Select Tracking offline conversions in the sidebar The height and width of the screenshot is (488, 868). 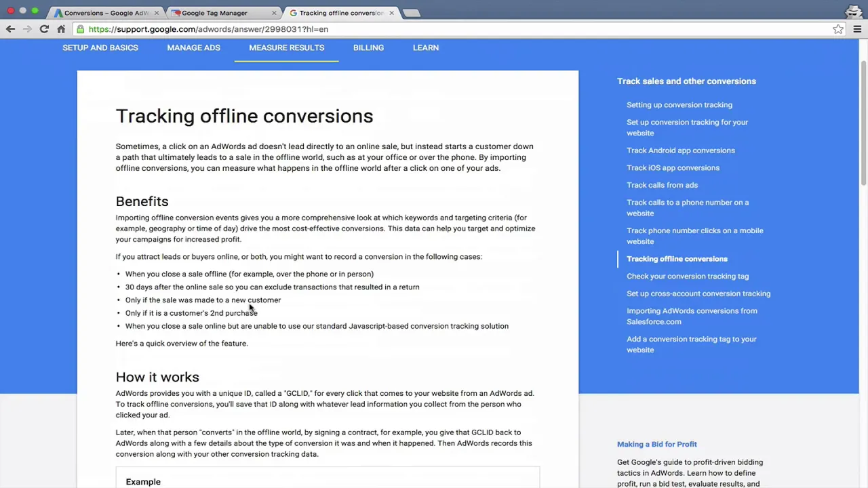pos(677,259)
